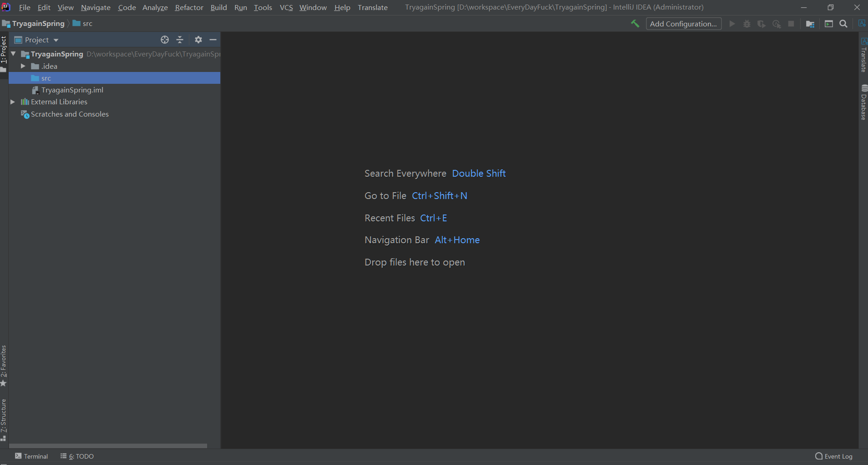Open the Tools menu
The height and width of the screenshot is (465, 868).
[263, 8]
